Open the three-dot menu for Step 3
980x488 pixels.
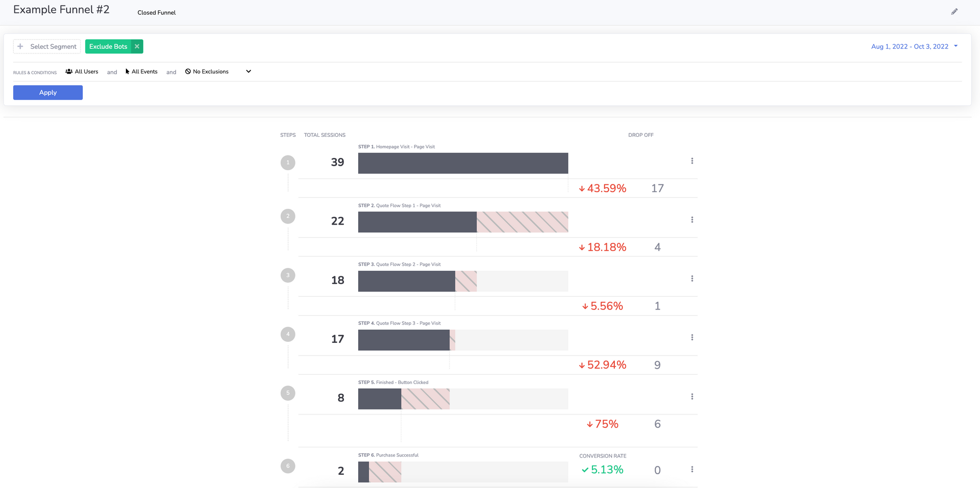[x=692, y=279]
